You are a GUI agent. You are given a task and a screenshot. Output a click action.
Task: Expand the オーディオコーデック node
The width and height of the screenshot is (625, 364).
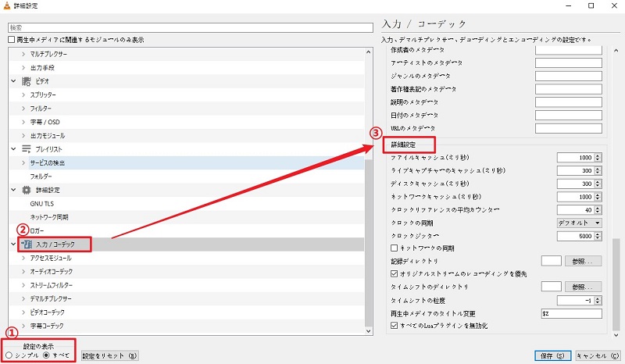(23, 272)
